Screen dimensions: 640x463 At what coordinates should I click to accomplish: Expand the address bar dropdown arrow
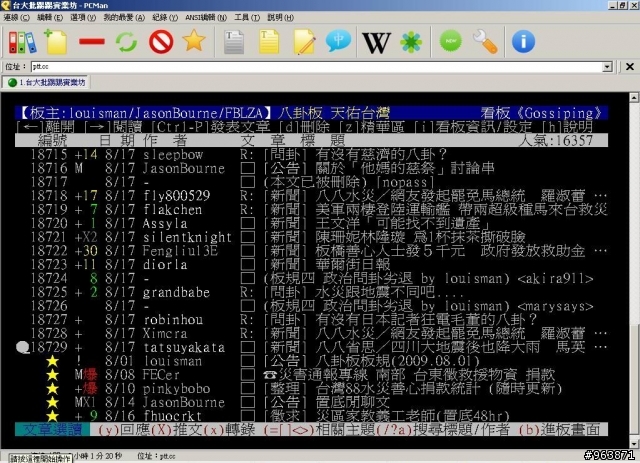click(x=607, y=67)
